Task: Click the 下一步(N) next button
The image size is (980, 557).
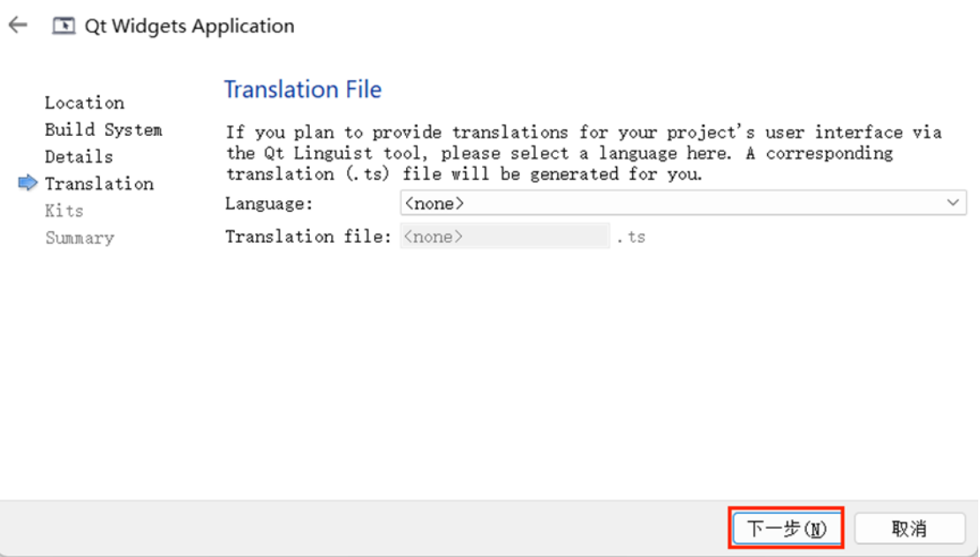Action: point(787,529)
